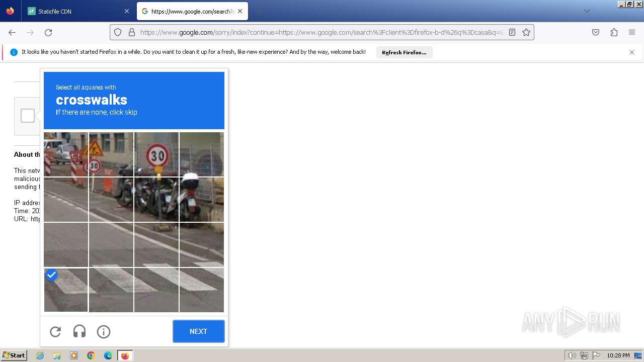Switch to the Staticfile CDN tab

point(78,11)
